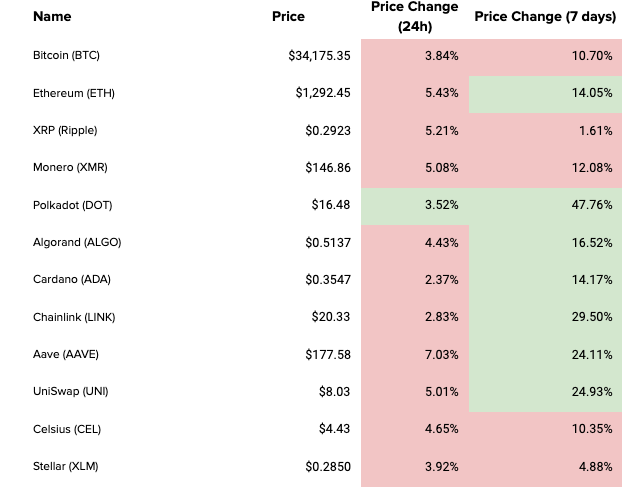Select the Bitcoin (BTC) name cell
The height and width of the screenshot is (492, 639).
pyautogui.click(x=65, y=56)
